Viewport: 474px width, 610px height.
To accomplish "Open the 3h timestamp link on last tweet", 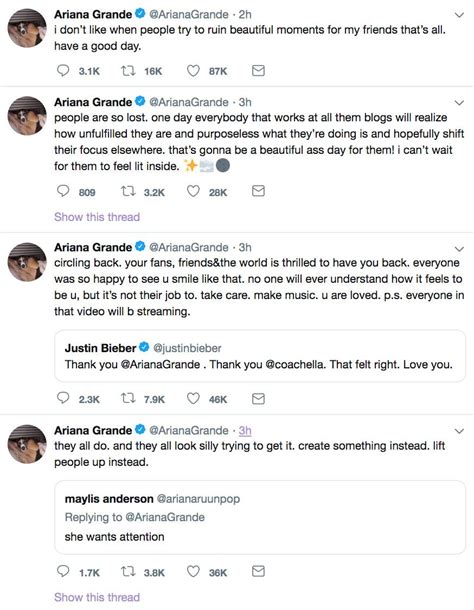I will click(x=245, y=430).
